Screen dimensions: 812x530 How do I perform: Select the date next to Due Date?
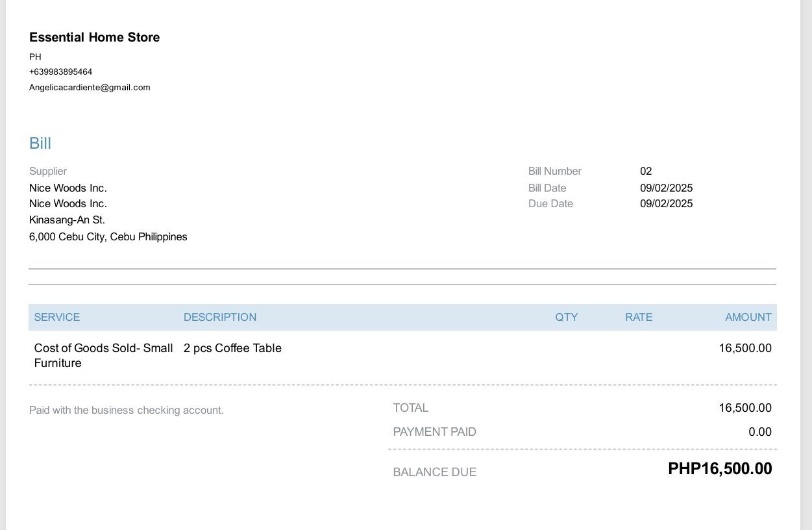click(x=666, y=203)
